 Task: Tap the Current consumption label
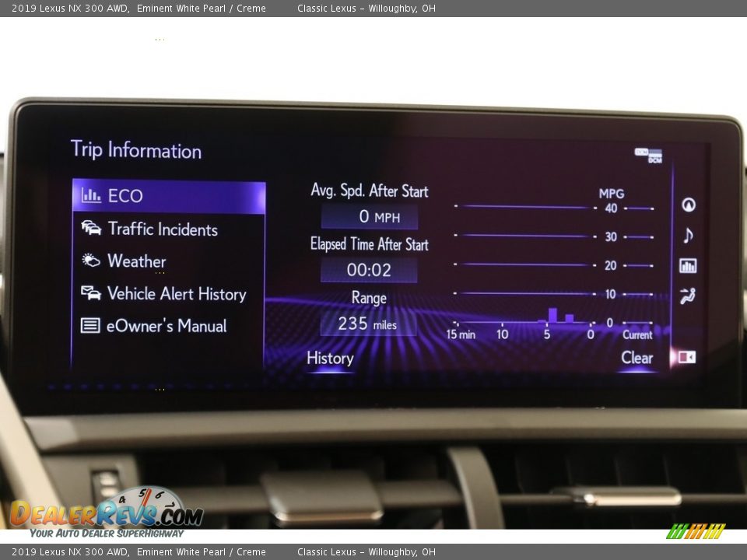click(x=637, y=334)
